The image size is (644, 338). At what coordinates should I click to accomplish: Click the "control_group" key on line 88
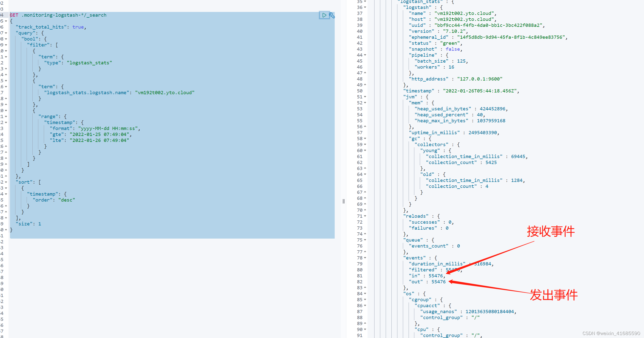click(441, 318)
